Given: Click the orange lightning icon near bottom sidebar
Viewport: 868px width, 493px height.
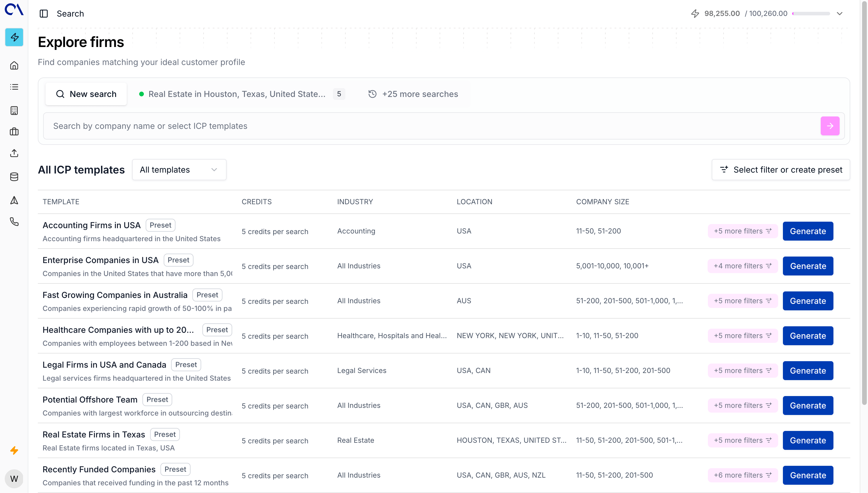Looking at the screenshot, I should (14, 450).
